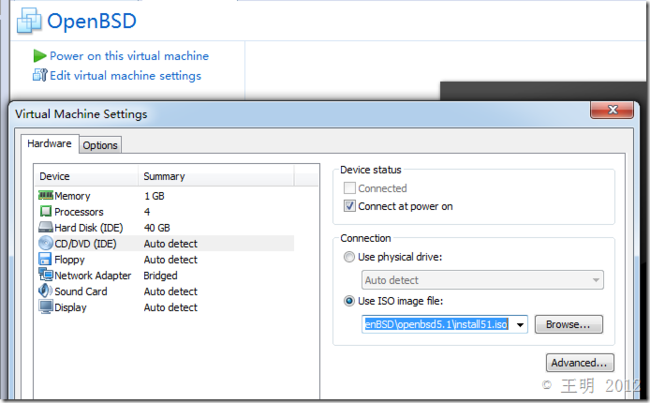This screenshot has height=403, width=650.
Task: Expand the ISO image path dropdown arrow
Action: coord(520,325)
